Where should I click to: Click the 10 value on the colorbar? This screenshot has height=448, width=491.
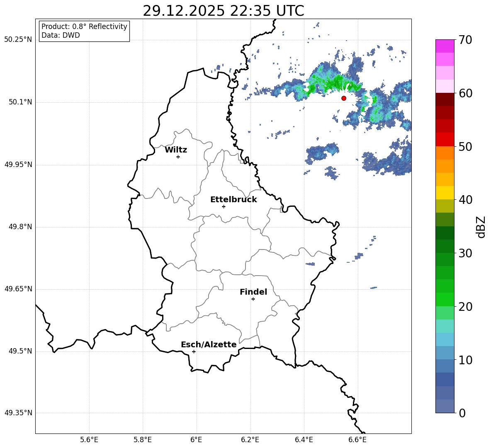pyautogui.click(x=465, y=360)
